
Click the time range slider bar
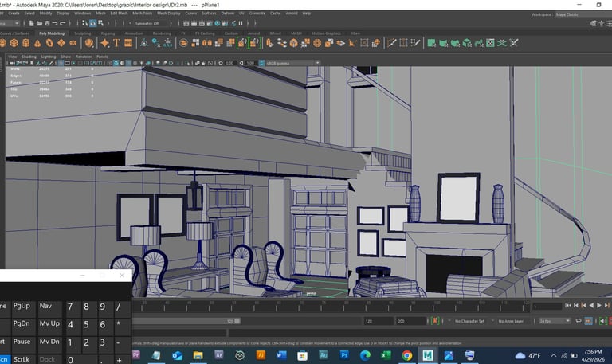pos(183,321)
